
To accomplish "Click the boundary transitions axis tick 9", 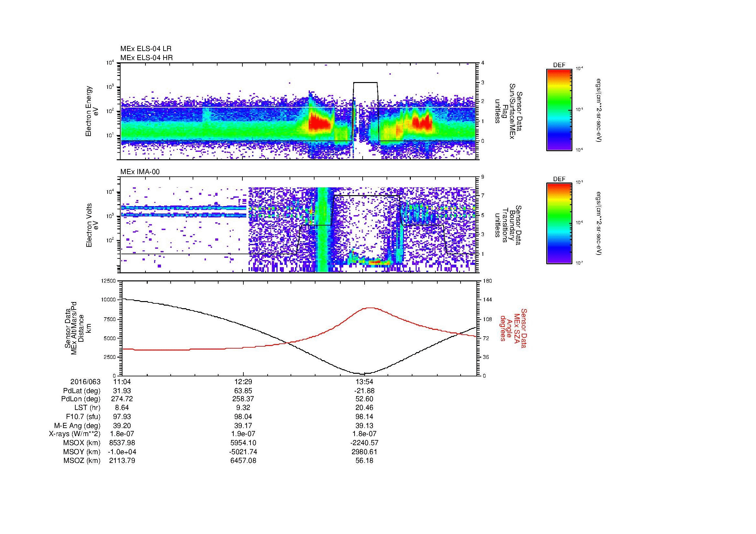I will click(x=483, y=177).
